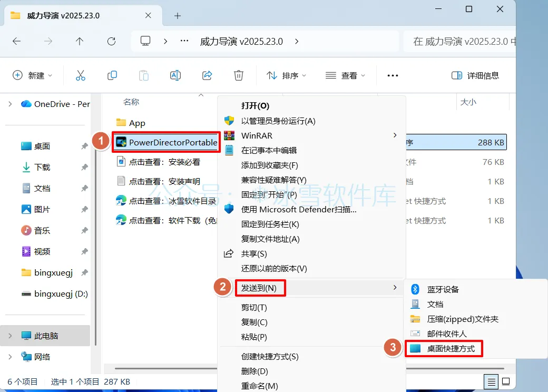The width and height of the screenshot is (548, 392).
Task: Click the Share icon in toolbar
Action: point(207,75)
